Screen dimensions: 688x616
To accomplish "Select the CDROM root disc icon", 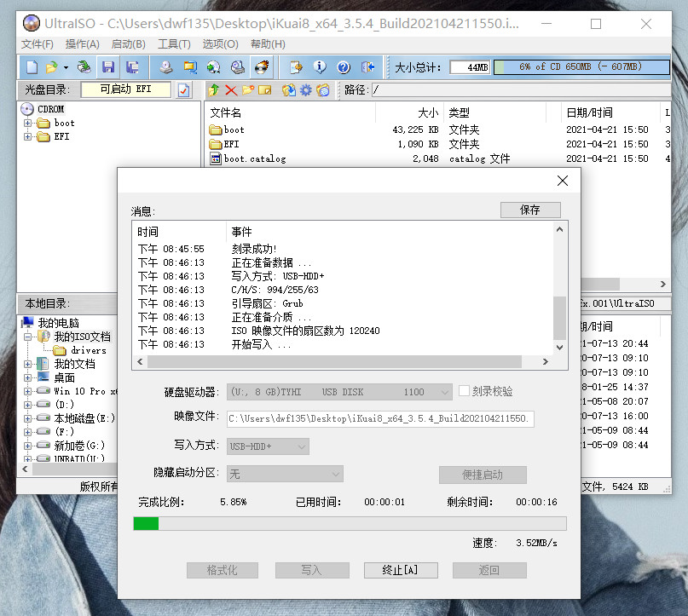I will pyautogui.click(x=27, y=109).
